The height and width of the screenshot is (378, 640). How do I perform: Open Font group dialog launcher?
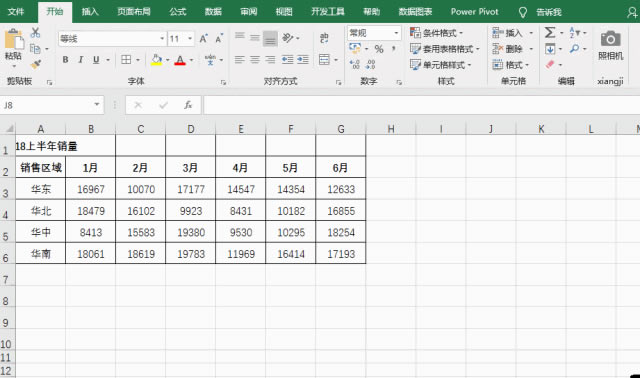click(x=223, y=82)
